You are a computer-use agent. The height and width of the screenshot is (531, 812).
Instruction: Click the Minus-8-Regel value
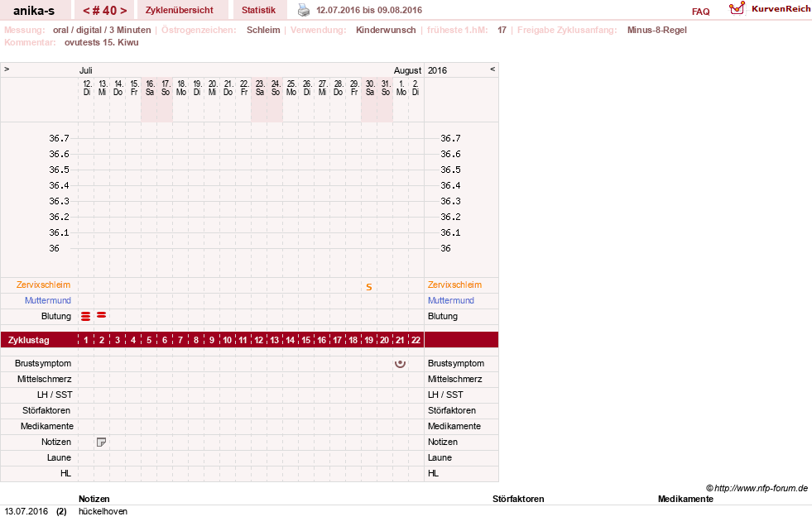656,30
